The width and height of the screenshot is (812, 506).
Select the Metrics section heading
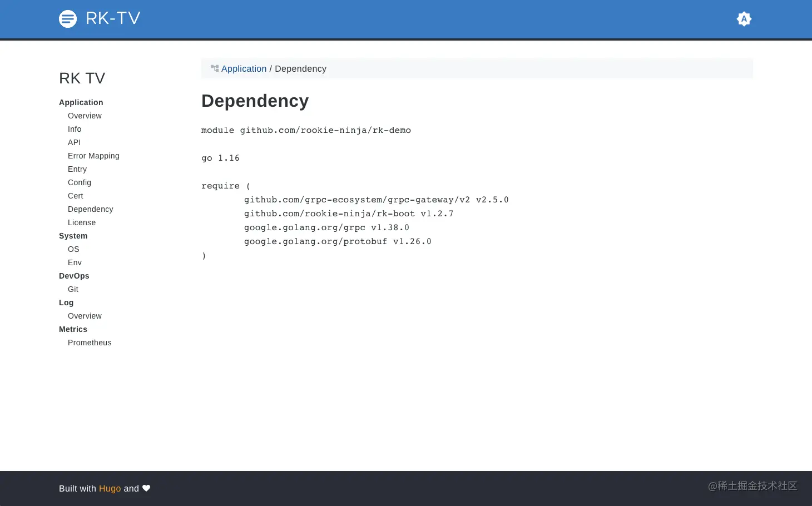tap(73, 329)
